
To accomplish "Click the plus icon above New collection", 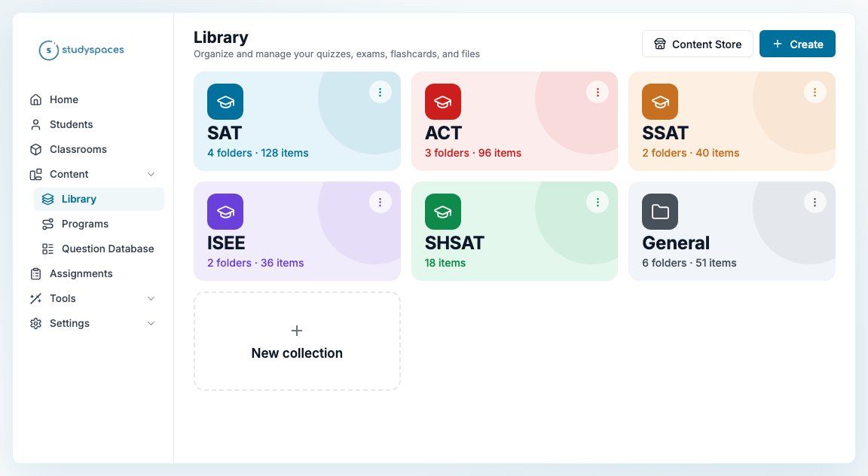I will 297,331.
